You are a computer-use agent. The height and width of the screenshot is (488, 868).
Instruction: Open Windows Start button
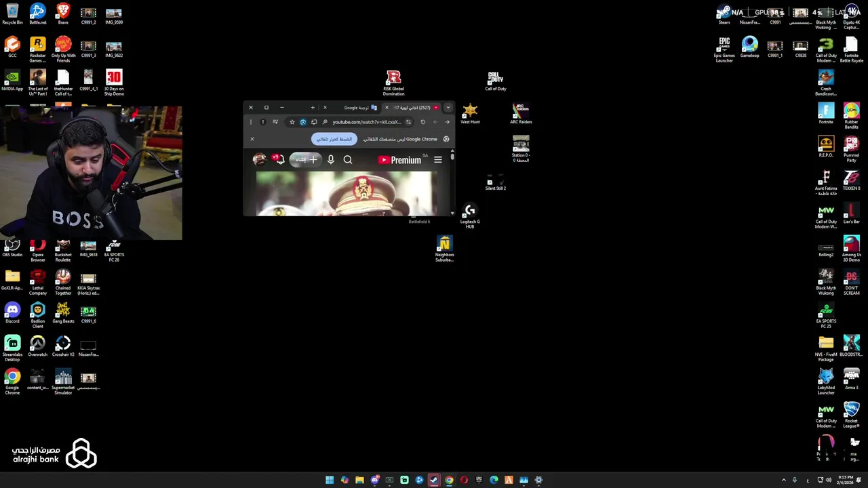point(330,480)
